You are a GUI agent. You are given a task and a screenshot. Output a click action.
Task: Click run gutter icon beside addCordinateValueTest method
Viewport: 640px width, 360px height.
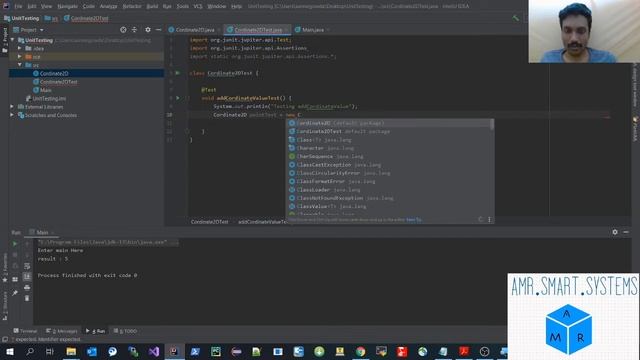(x=178, y=98)
